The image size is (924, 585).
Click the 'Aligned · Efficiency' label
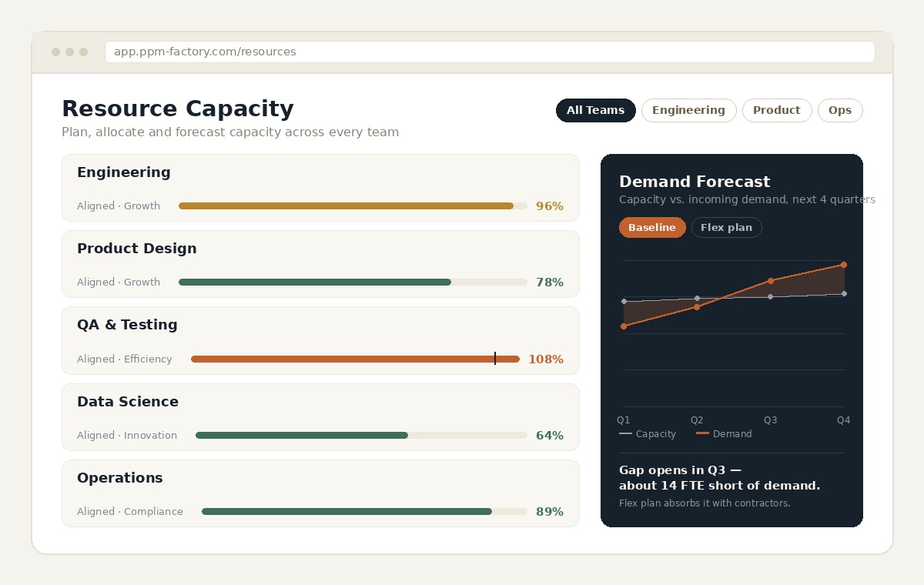pyautogui.click(x=125, y=359)
